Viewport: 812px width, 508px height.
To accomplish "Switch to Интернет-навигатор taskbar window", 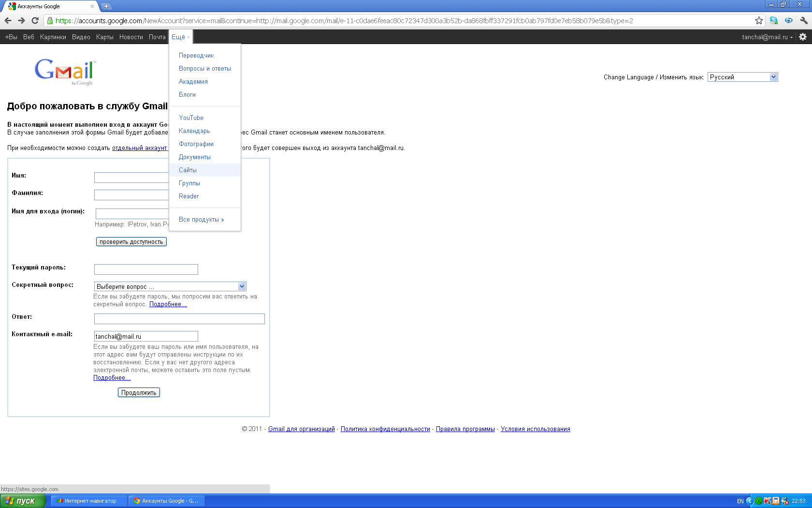I will click(x=89, y=501).
